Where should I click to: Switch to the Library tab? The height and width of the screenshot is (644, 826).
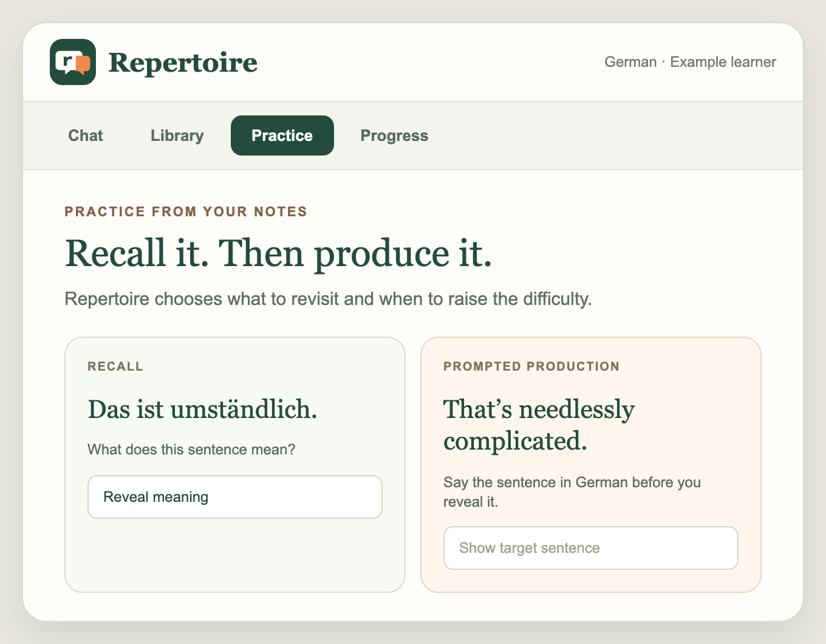(x=177, y=135)
